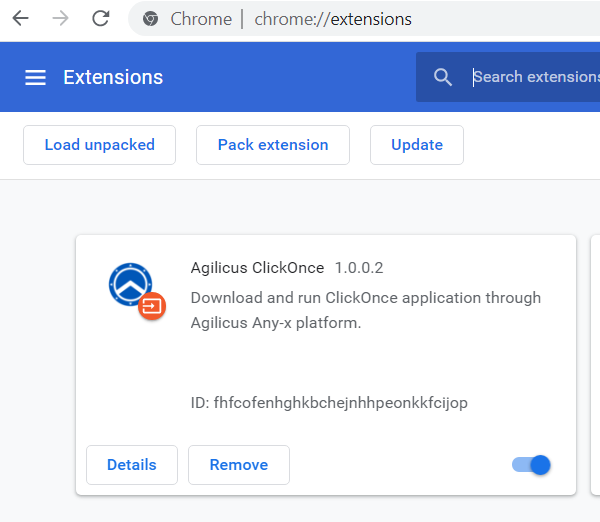Go back with the browser back arrow
The width and height of the screenshot is (600, 522).
21,18
